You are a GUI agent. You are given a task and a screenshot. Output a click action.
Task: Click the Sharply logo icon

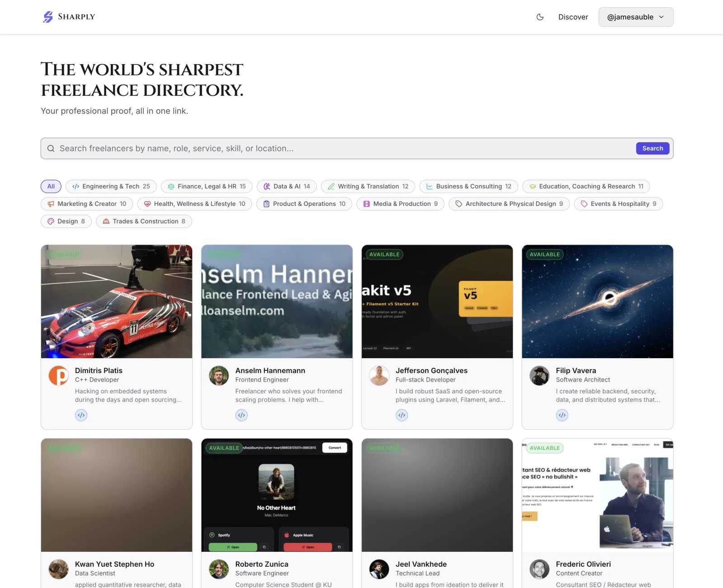click(48, 17)
